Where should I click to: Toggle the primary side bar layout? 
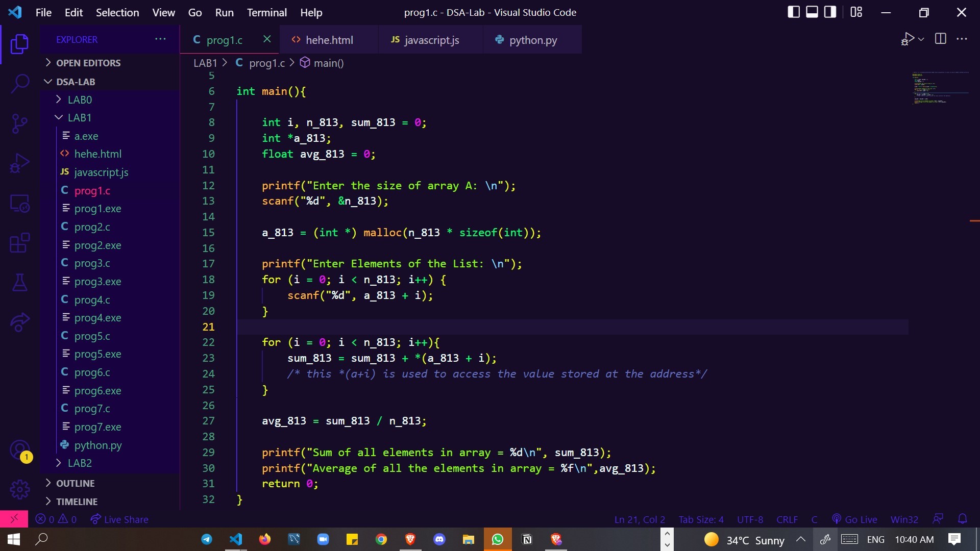[x=794, y=12]
